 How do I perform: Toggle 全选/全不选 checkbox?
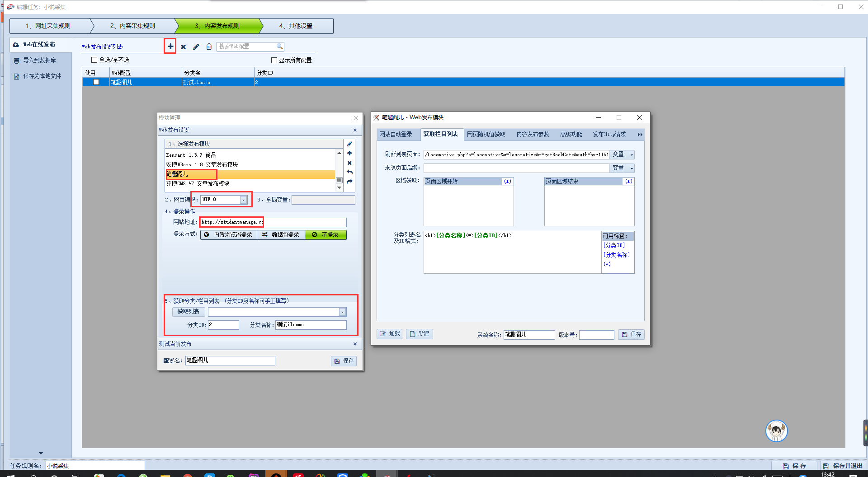[x=94, y=60]
